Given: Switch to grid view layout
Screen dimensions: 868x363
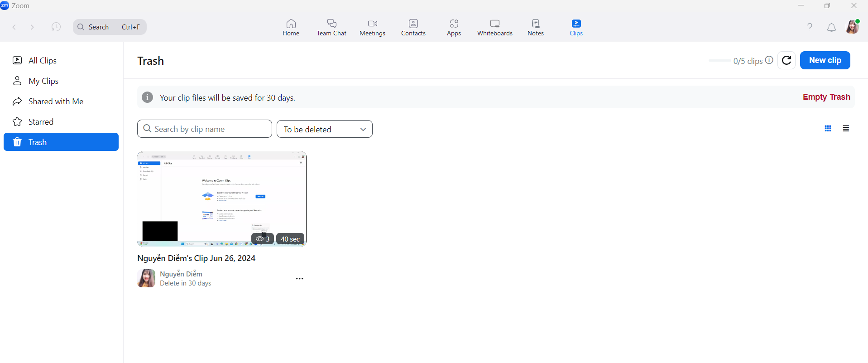Looking at the screenshot, I should pos(828,129).
